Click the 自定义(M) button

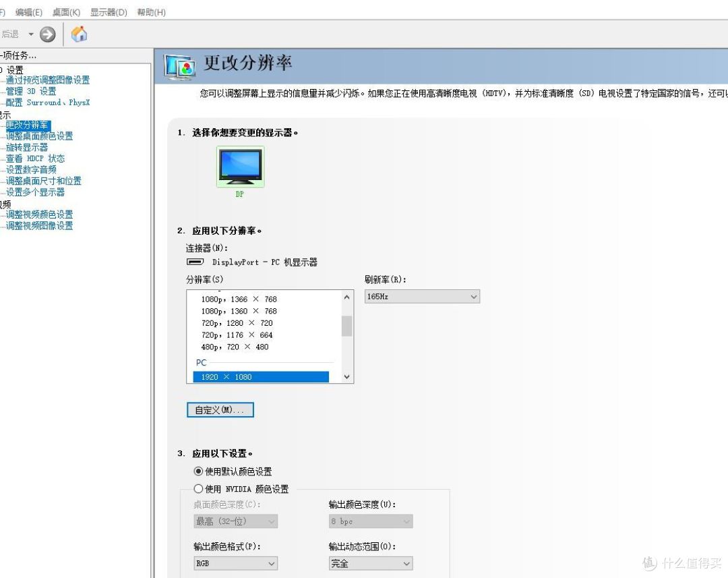pyautogui.click(x=220, y=409)
